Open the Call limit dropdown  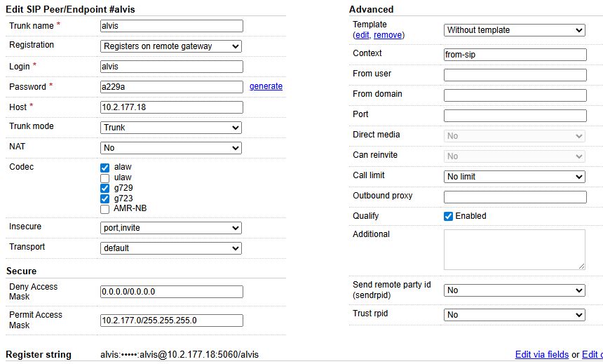point(514,177)
